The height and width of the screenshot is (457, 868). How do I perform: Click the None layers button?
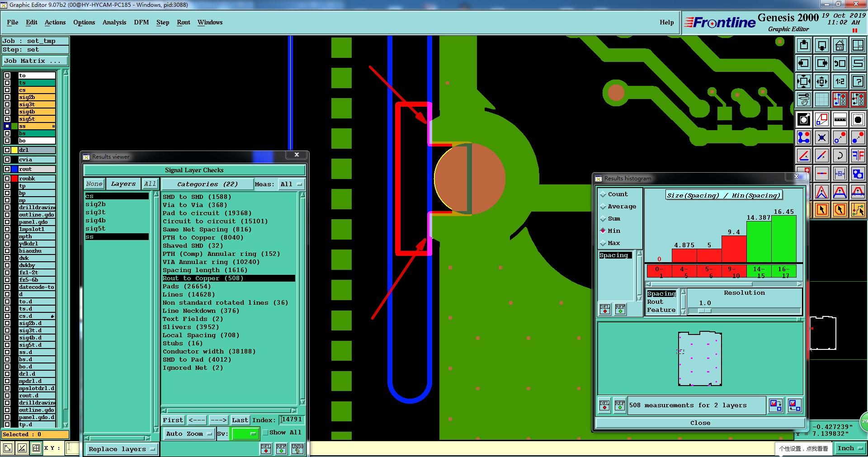tap(94, 184)
